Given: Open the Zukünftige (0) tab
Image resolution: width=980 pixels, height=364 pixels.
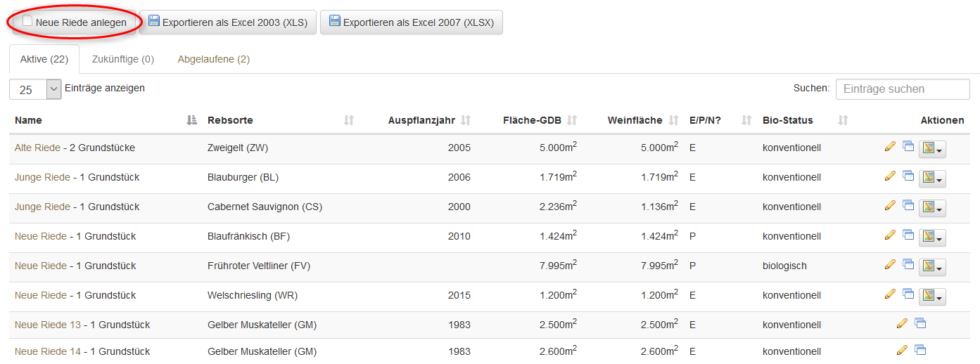Looking at the screenshot, I should tap(122, 59).
